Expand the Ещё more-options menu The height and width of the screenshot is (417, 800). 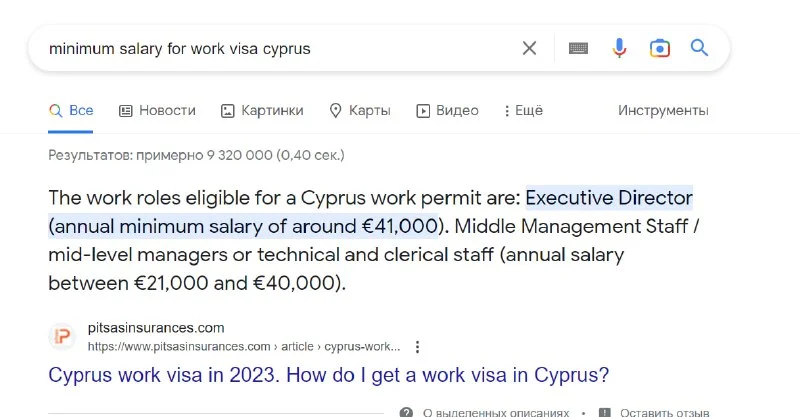click(523, 110)
